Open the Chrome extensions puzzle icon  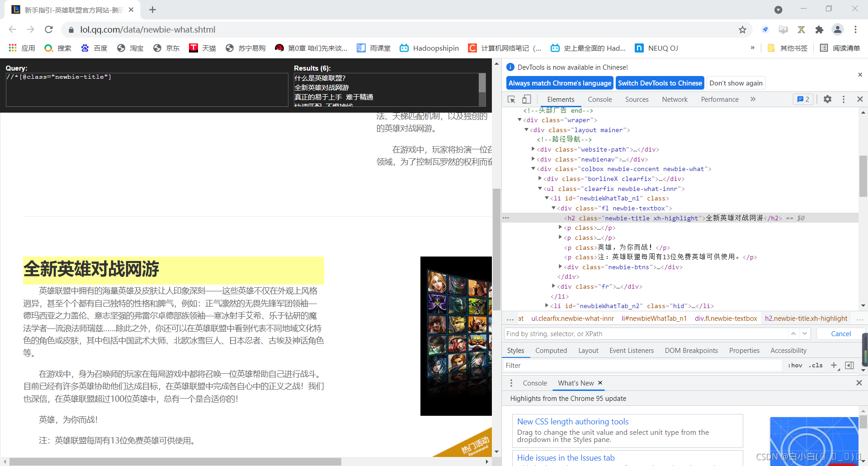pyautogui.click(x=819, y=29)
